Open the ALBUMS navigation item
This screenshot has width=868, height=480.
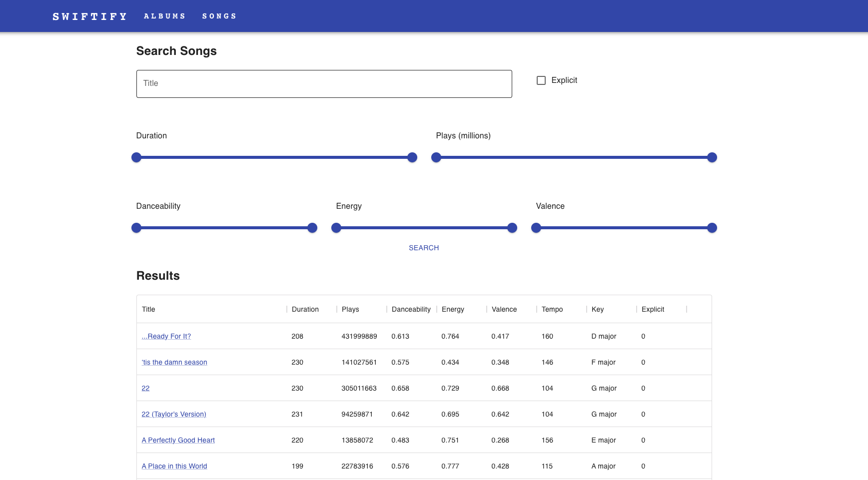164,15
